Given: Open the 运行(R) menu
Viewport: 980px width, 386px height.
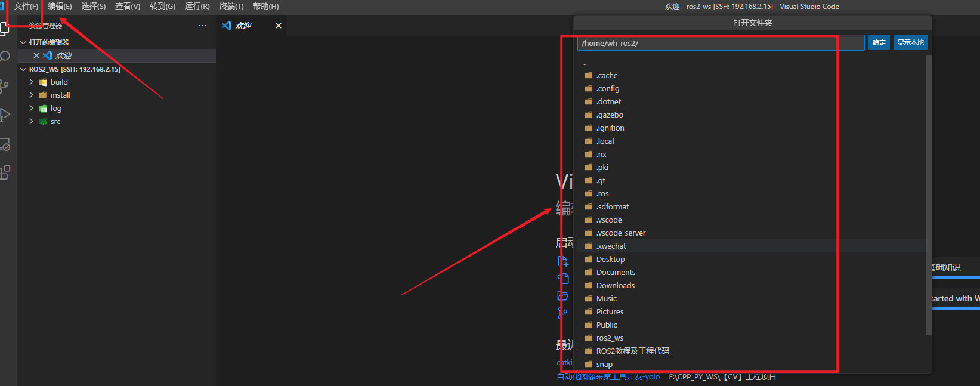Looking at the screenshot, I should 197,6.
